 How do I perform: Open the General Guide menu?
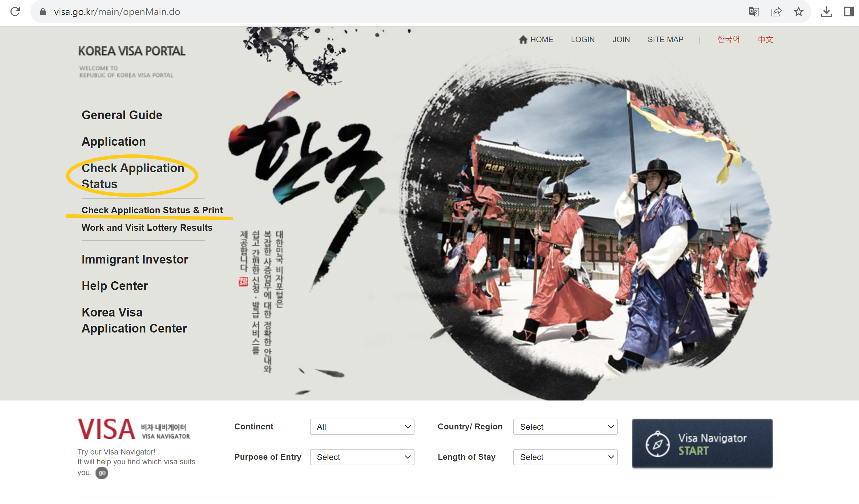pos(122,115)
